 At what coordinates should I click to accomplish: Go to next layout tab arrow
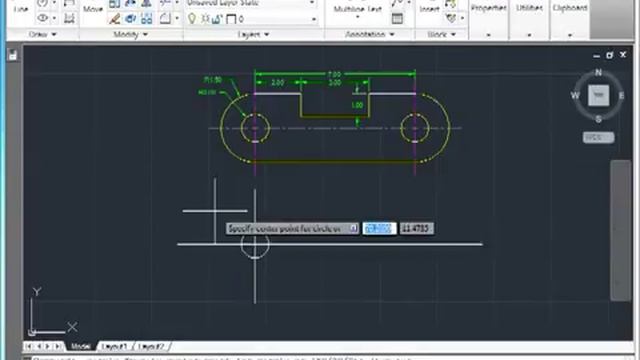(48, 347)
